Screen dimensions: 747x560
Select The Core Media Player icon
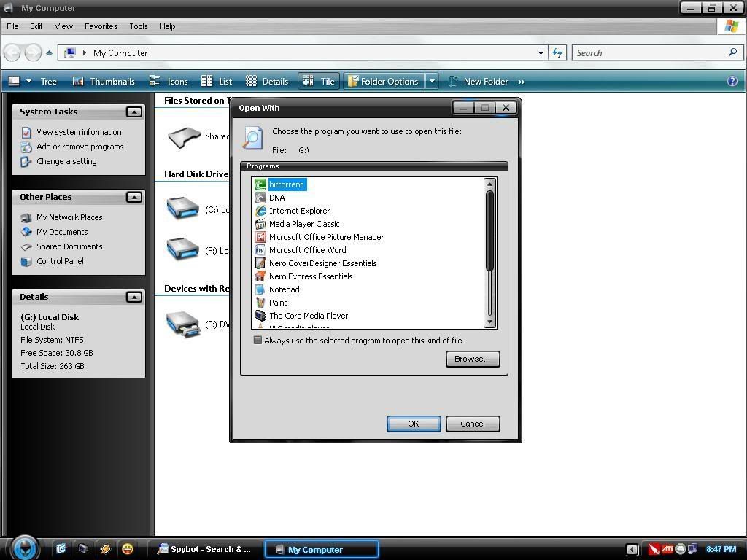click(x=260, y=315)
